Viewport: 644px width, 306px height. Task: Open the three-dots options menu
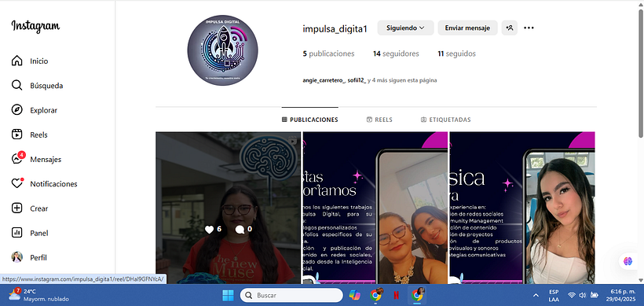click(x=529, y=28)
